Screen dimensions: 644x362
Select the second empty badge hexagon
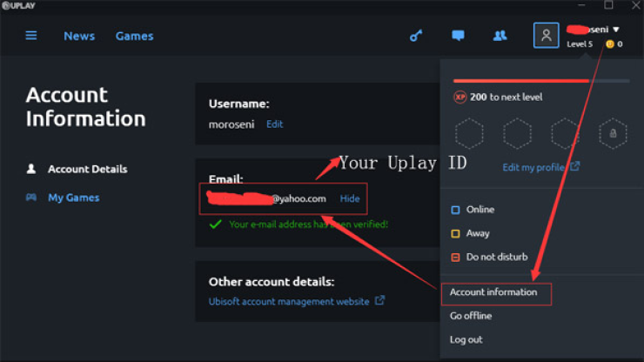click(x=517, y=133)
